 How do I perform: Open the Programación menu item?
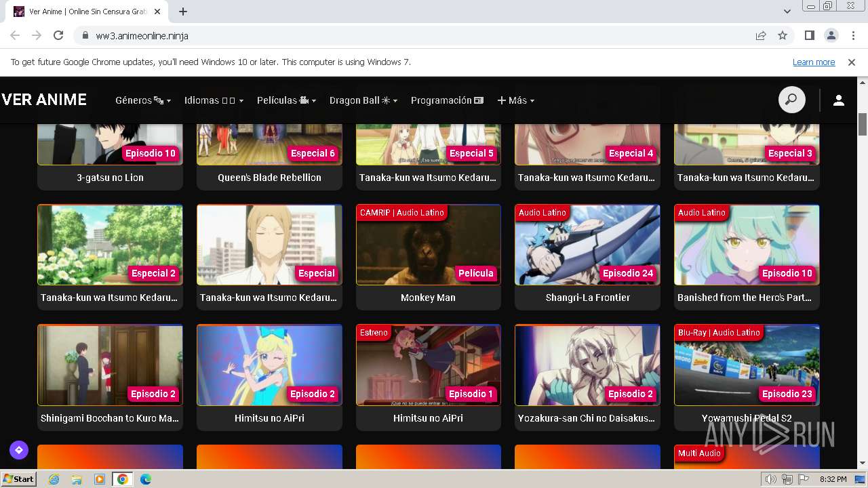(x=447, y=100)
